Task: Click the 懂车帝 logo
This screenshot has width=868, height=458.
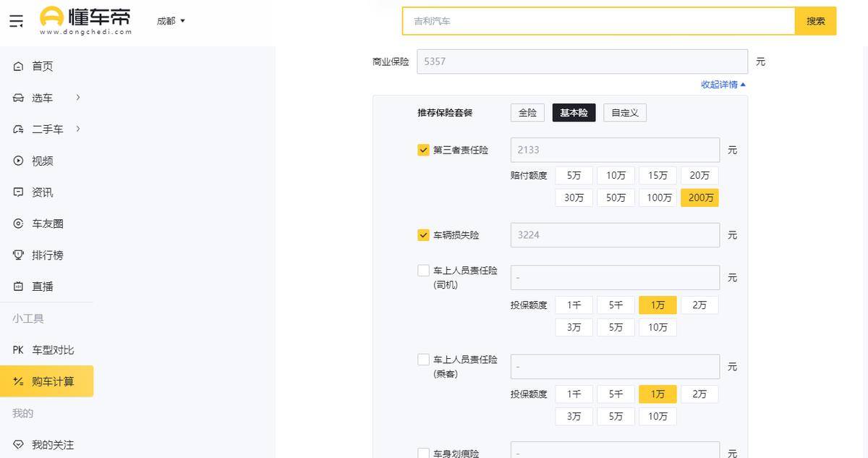Action: (x=85, y=20)
